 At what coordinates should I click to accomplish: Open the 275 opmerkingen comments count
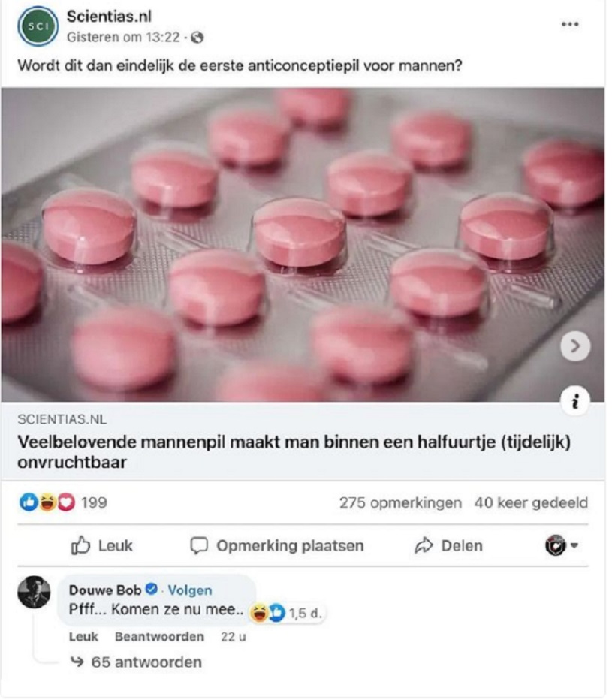(400, 502)
